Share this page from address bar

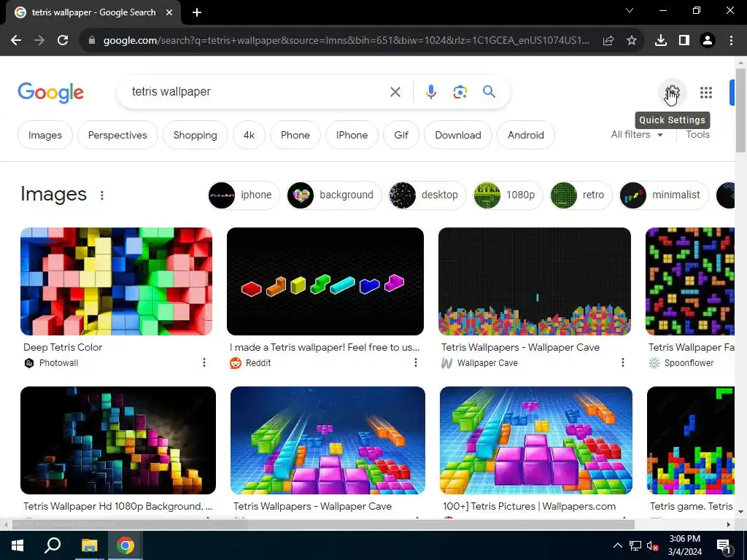pos(608,41)
